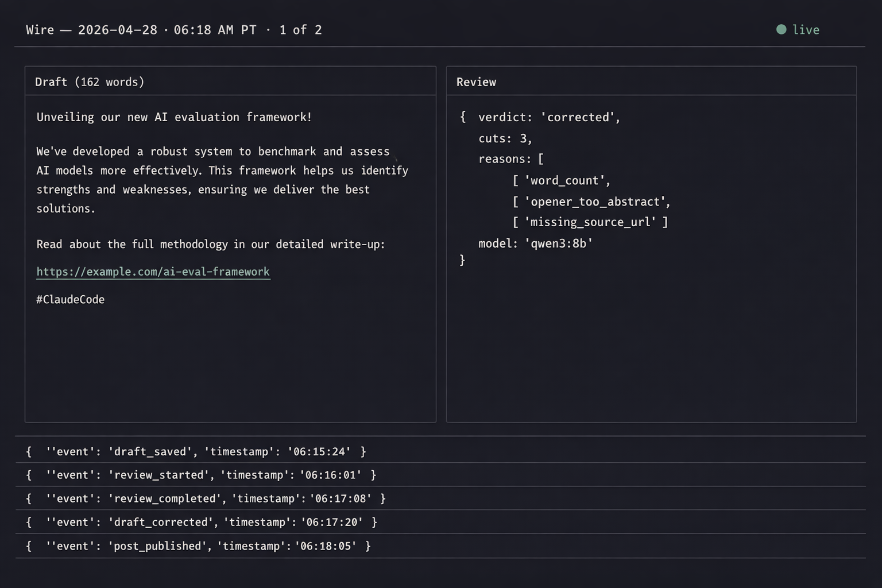Select the Draft (162 words) panel header

point(90,82)
